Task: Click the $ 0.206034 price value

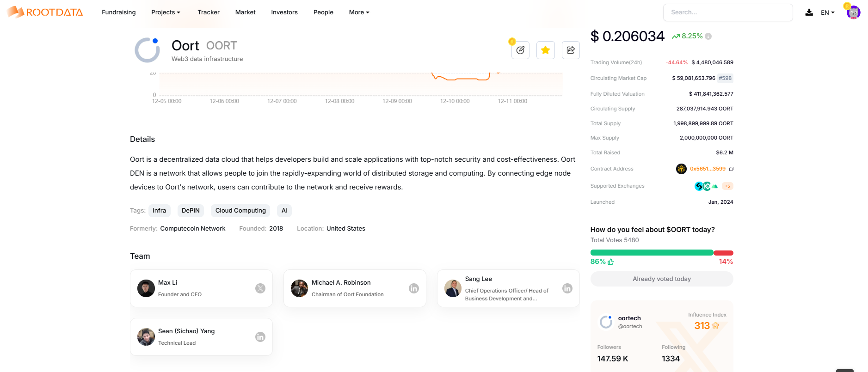Action: coord(628,36)
